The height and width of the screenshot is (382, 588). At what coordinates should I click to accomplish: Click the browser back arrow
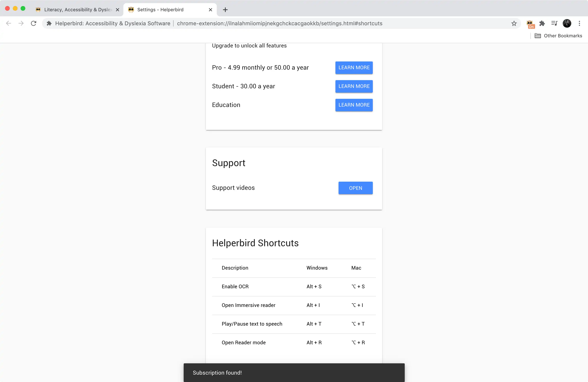click(x=8, y=23)
